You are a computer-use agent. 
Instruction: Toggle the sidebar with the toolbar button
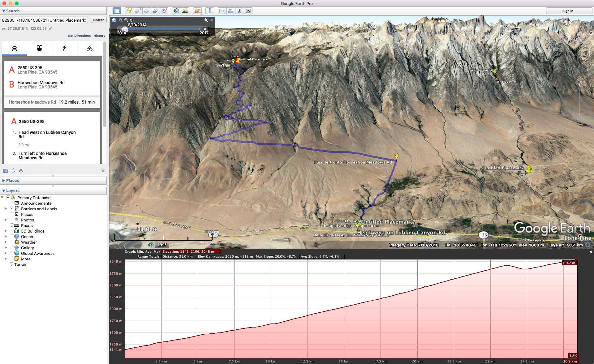click(x=117, y=11)
